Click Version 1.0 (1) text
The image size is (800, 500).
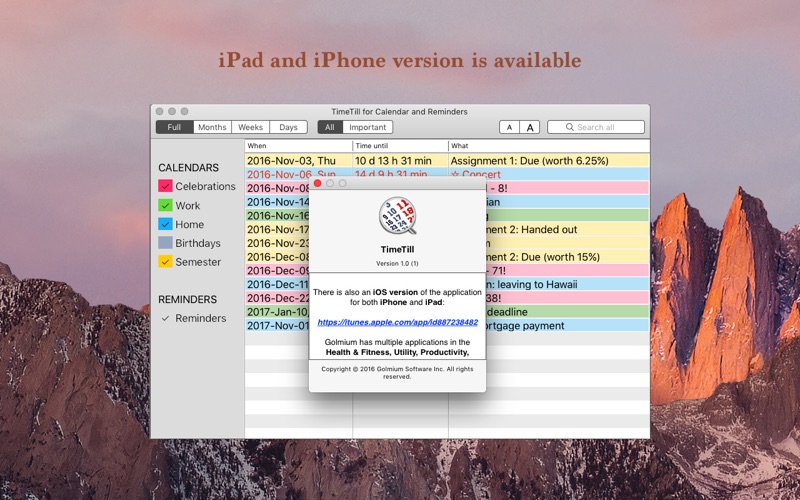click(397, 264)
